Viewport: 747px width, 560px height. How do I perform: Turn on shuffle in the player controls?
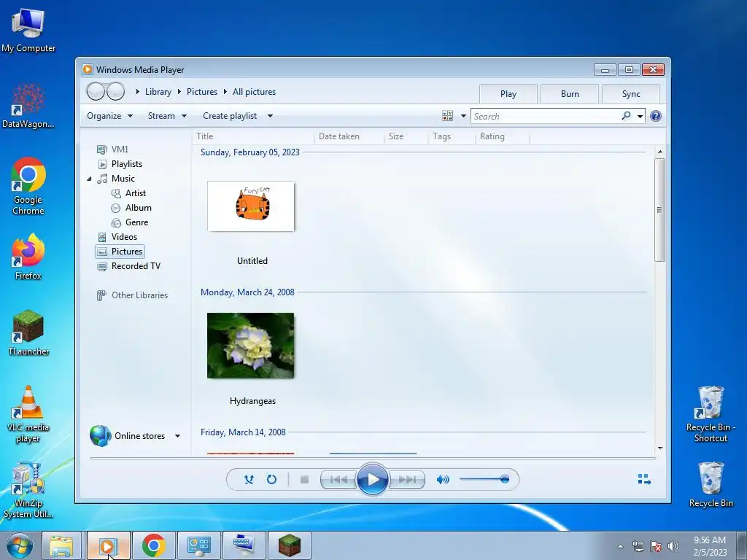pos(249,480)
